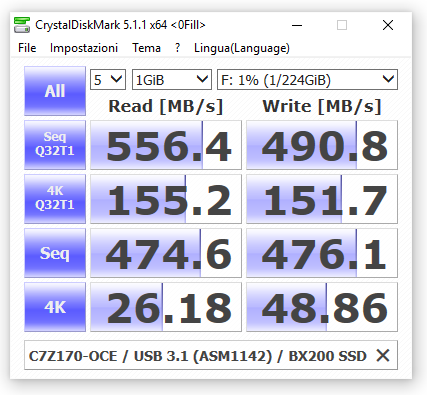Minimize the CrystalDiskMark window
The height and width of the screenshot is (395, 427).
click(x=297, y=25)
